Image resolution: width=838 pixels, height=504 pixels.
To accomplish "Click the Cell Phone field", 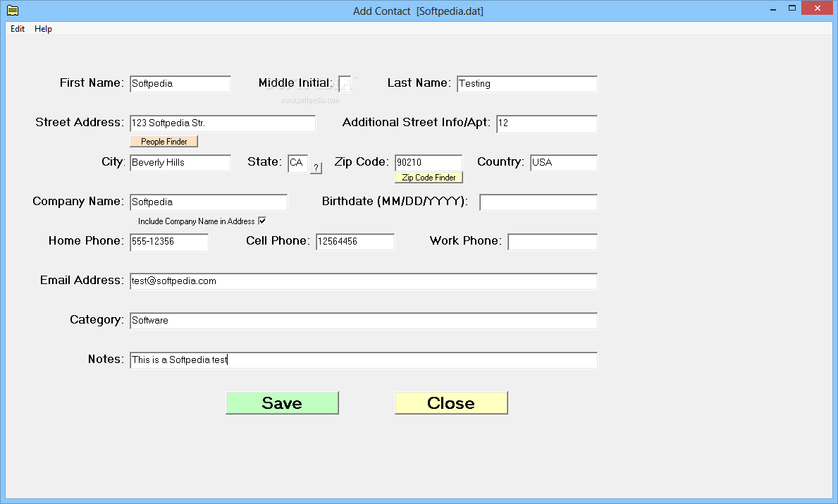I will click(x=355, y=242).
